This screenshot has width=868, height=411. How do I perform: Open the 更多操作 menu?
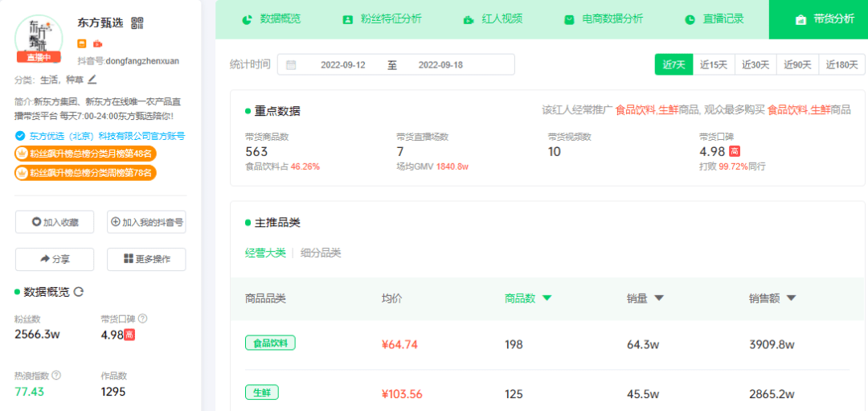tap(146, 259)
